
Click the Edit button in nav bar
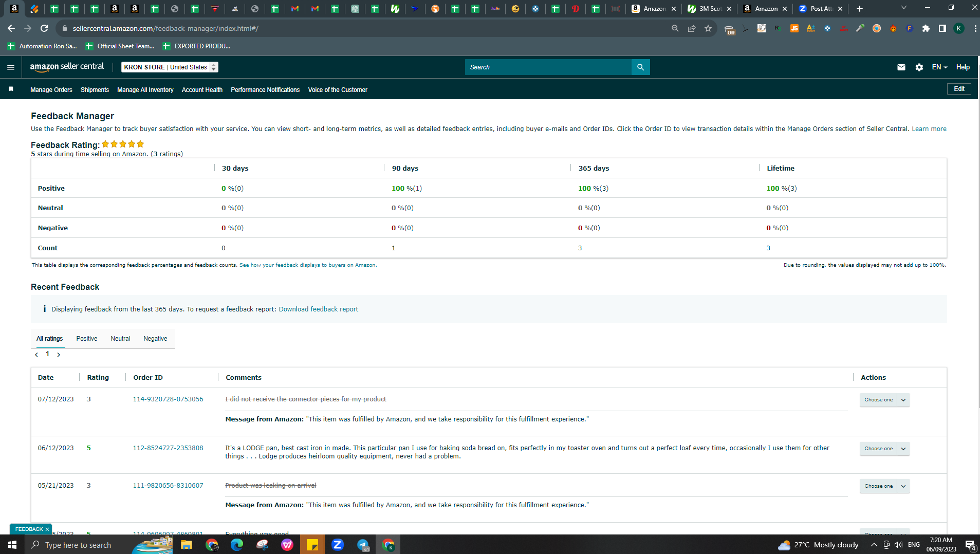(x=959, y=89)
